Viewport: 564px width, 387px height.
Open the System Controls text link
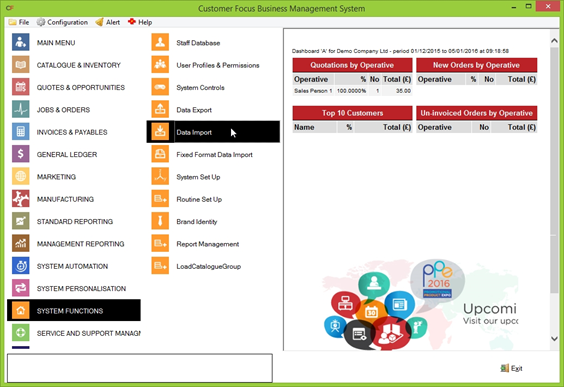click(200, 87)
